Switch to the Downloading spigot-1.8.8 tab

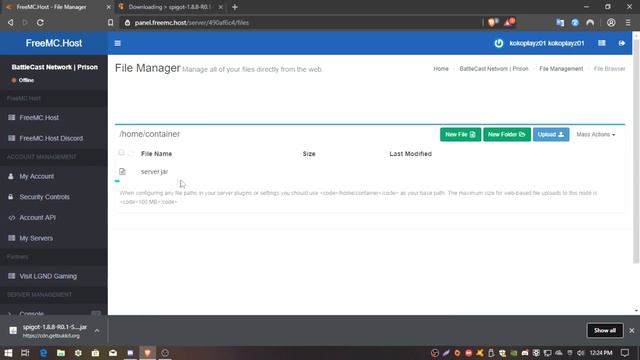pyautogui.click(x=171, y=7)
